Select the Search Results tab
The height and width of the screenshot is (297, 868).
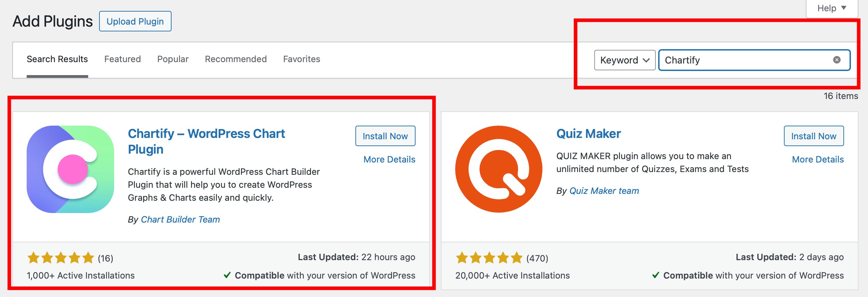(57, 59)
